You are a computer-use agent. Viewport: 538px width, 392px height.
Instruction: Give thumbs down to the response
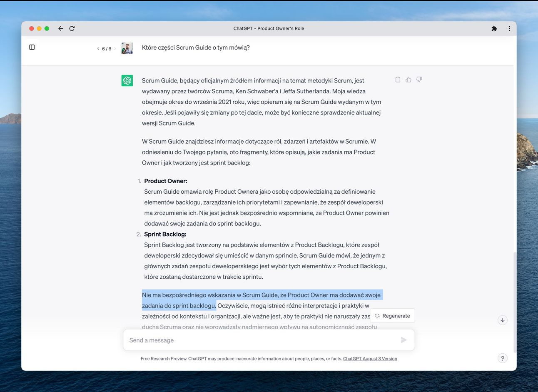pos(419,80)
